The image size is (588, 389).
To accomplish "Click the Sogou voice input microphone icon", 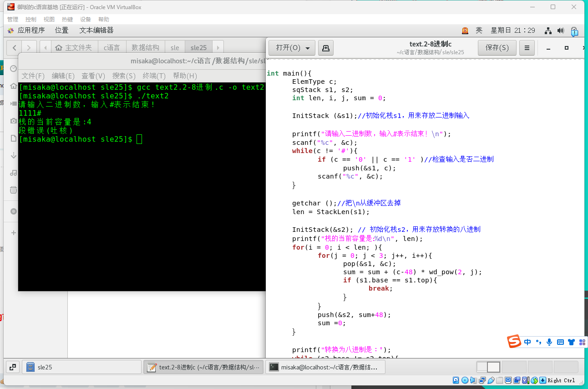I will click(x=550, y=342).
